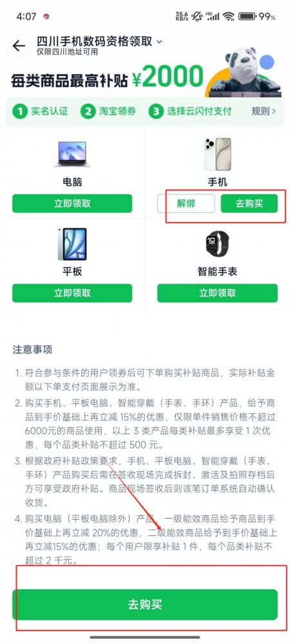
Task: Tap the back arrow icon
Action: [19, 46]
